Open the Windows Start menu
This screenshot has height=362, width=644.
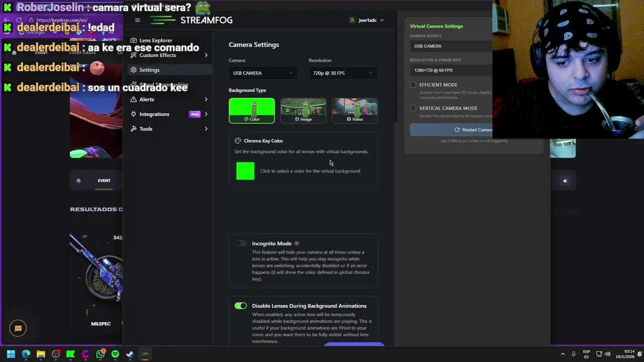[x=11, y=354]
